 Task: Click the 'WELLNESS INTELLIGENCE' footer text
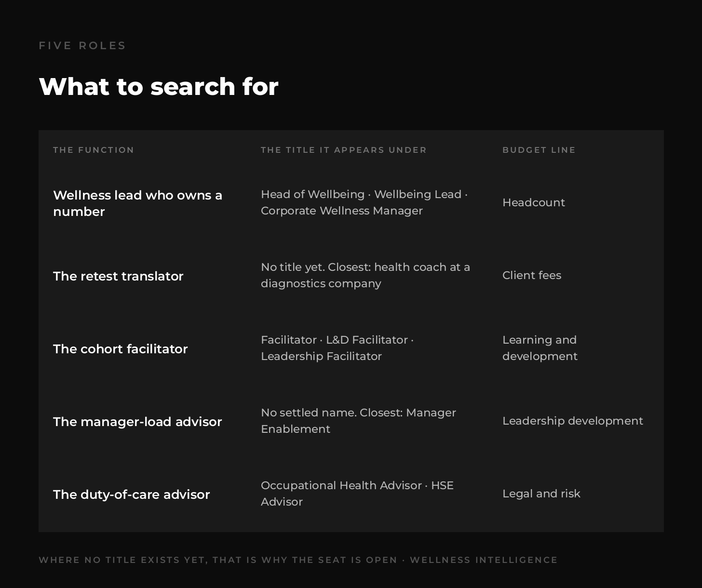pyautogui.click(x=484, y=560)
